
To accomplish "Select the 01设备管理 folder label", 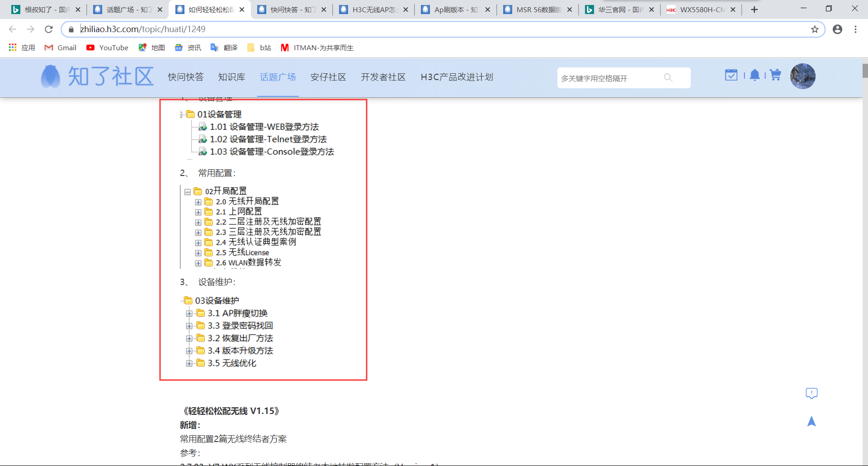I will (x=219, y=114).
